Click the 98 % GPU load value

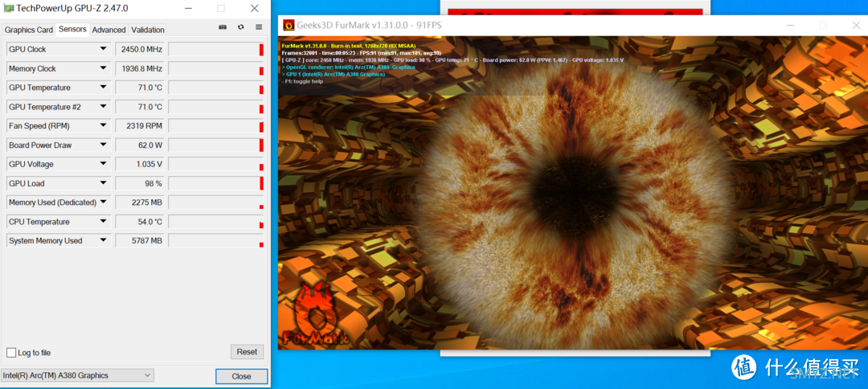(140, 183)
